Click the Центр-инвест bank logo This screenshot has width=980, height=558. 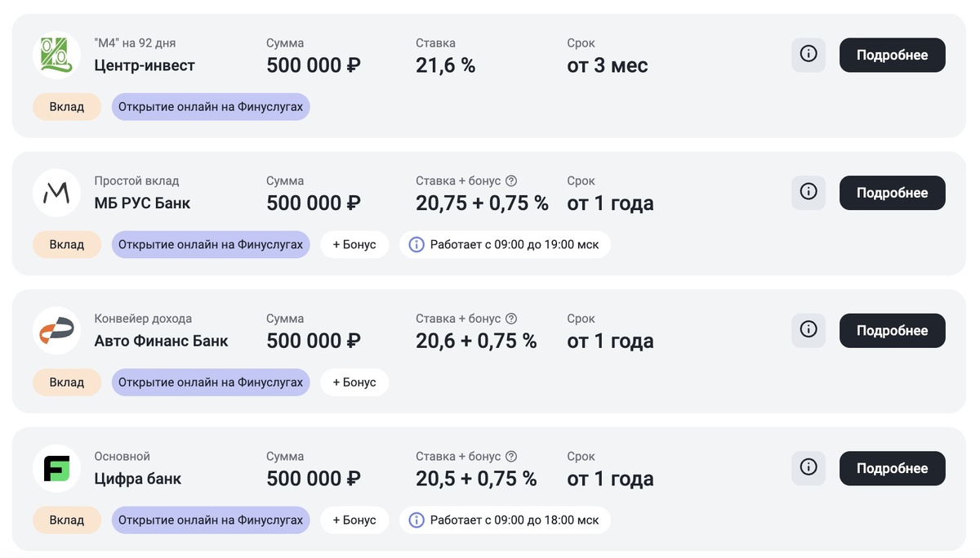tap(56, 56)
